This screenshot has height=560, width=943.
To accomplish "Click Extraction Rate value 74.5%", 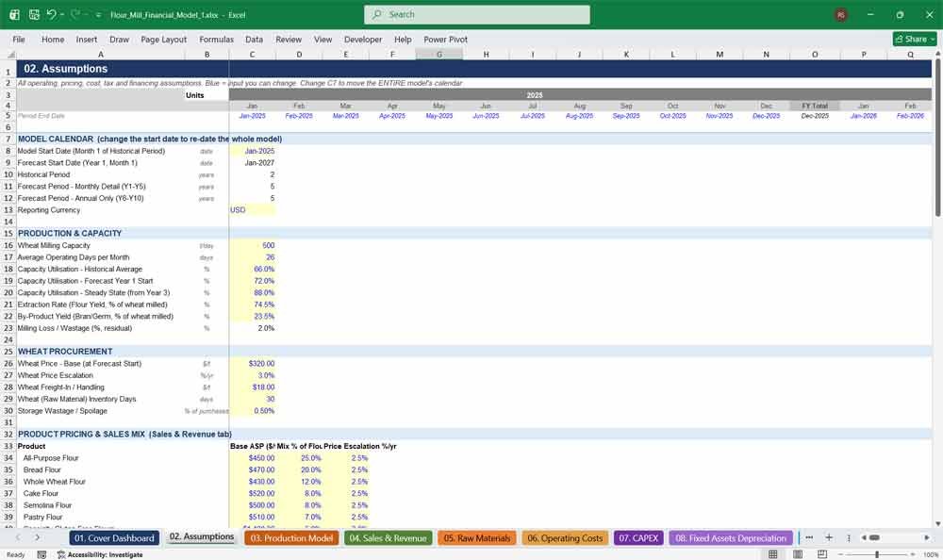I will (253, 305).
